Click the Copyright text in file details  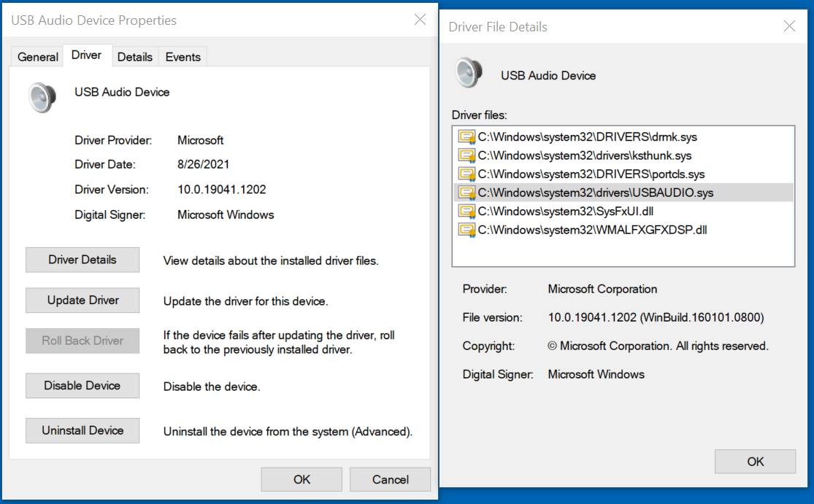coord(658,346)
